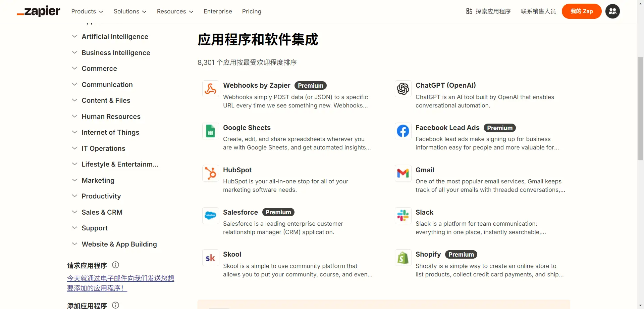644x309 pixels.
Task: Click the orange 我的 Zap button
Action: (x=582, y=11)
